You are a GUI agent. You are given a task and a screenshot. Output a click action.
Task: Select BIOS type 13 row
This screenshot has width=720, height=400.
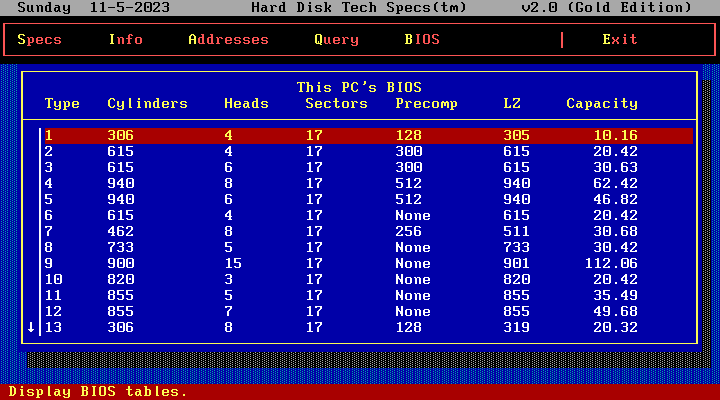[x=369, y=327]
